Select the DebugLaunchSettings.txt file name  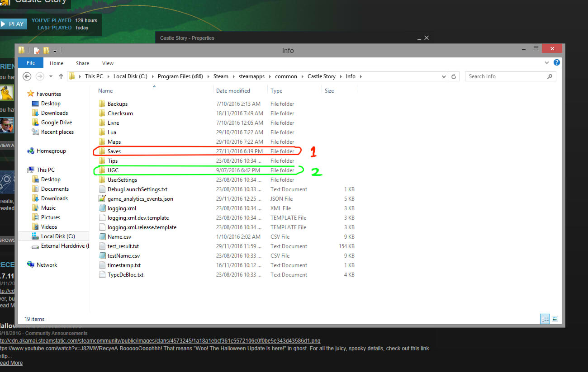(x=138, y=189)
